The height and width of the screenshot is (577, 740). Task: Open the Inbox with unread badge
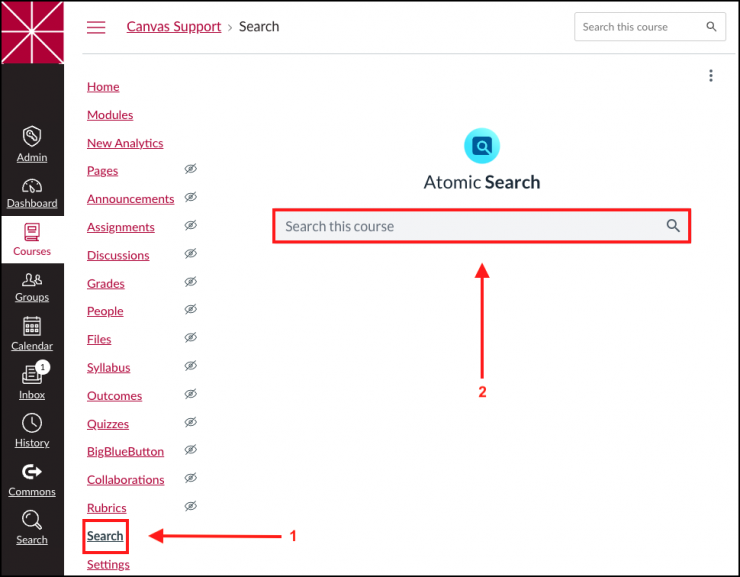(32, 376)
